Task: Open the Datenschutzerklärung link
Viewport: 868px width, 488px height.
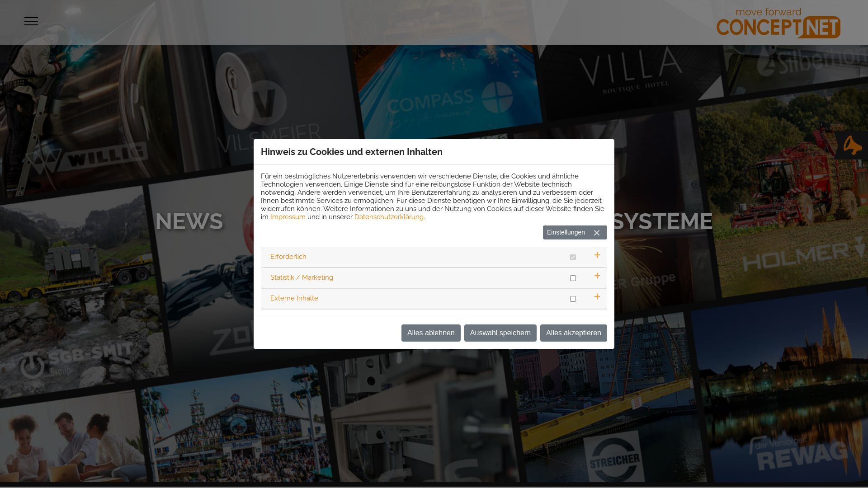Action: pyautogui.click(x=389, y=217)
